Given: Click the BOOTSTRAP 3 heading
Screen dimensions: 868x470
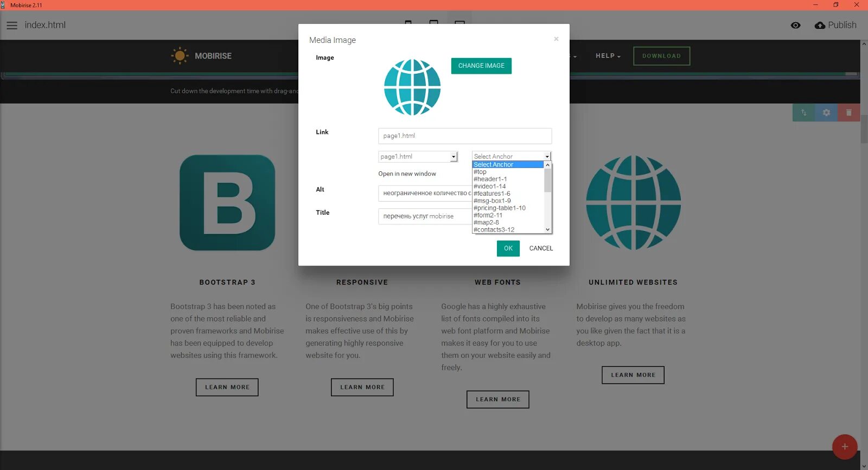Looking at the screenshot, I should [x=227, y=282].
